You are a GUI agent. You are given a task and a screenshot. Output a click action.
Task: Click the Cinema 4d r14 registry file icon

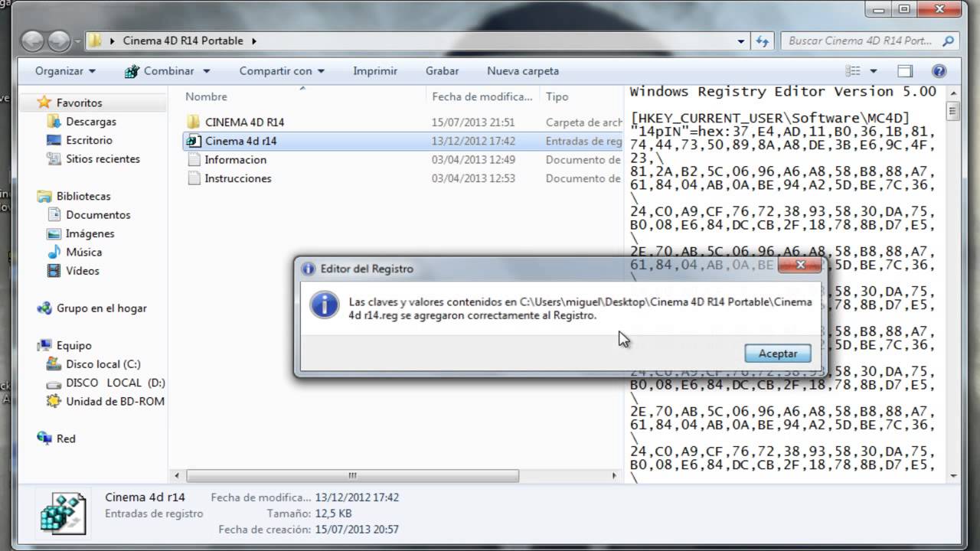pyautogui.click(x=193, y=141)
